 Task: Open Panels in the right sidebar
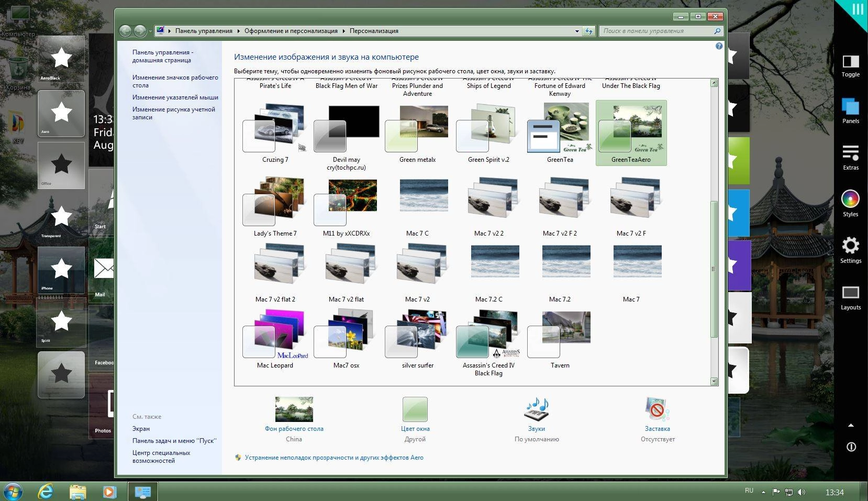[850, 111]
